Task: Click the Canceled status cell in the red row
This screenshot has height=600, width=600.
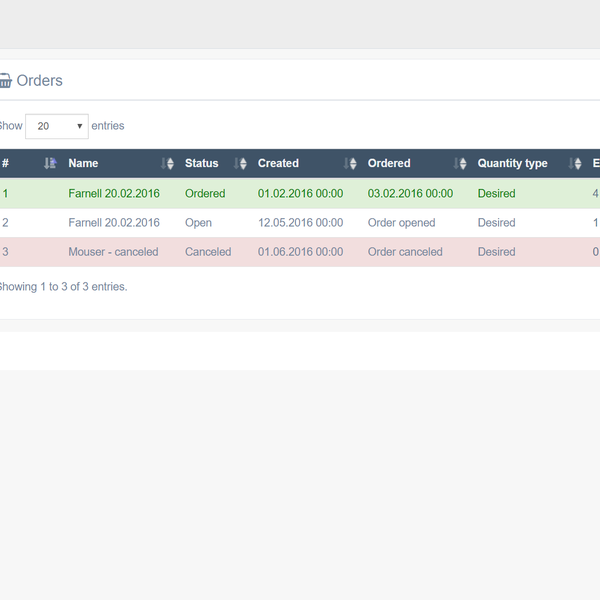Action: click(x=208, y=252)
